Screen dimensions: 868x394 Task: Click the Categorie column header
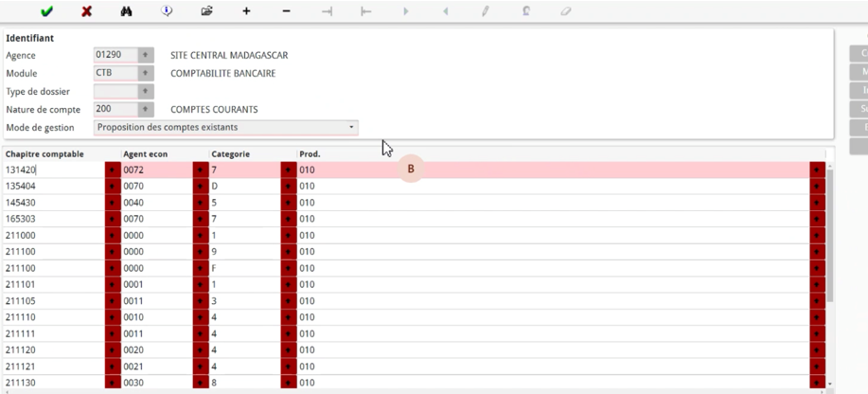[x=231, y=153]
